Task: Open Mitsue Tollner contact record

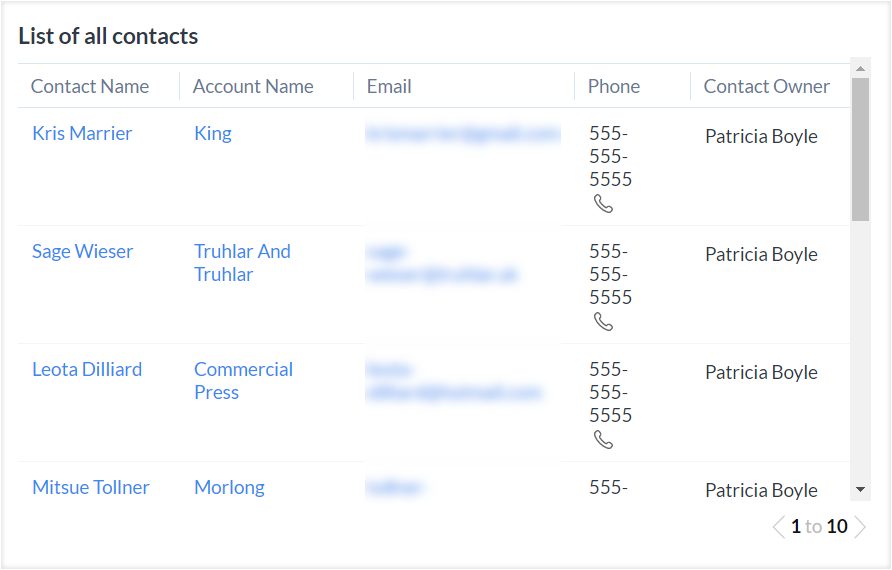Action: [91, 487]
